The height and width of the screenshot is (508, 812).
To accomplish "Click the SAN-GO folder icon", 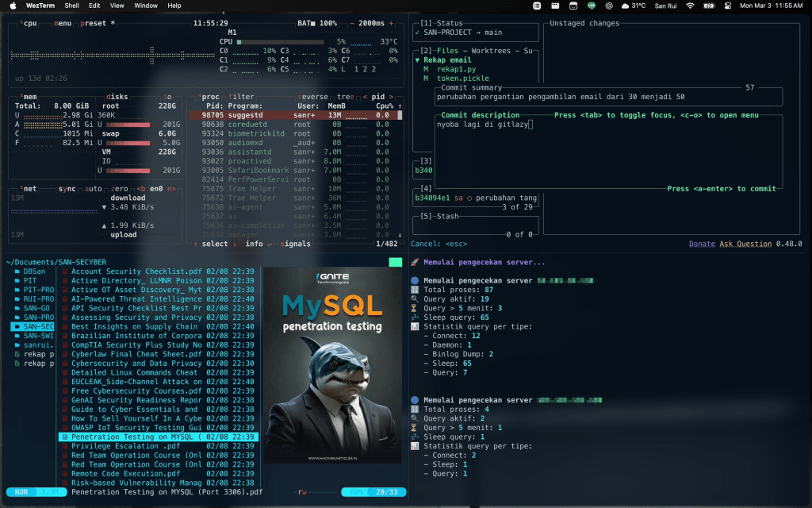I will click(x=17, y=308).
